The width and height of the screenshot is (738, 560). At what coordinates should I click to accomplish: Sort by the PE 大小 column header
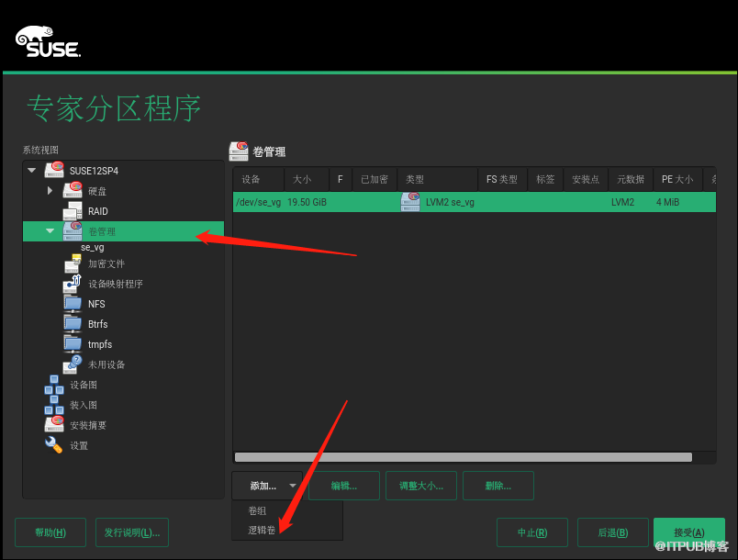pos(677,179)
